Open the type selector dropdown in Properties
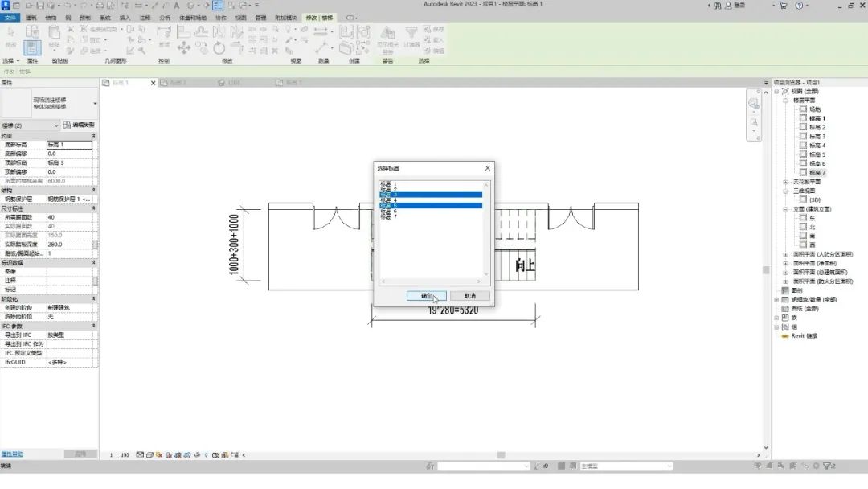Viewport: 868px width, 489px height. (95, 104)
